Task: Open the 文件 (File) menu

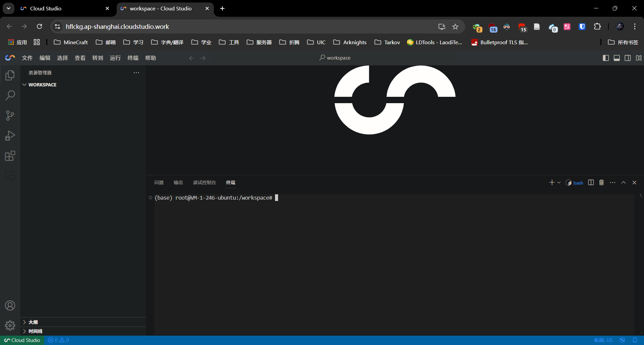Action: (27, 58)
